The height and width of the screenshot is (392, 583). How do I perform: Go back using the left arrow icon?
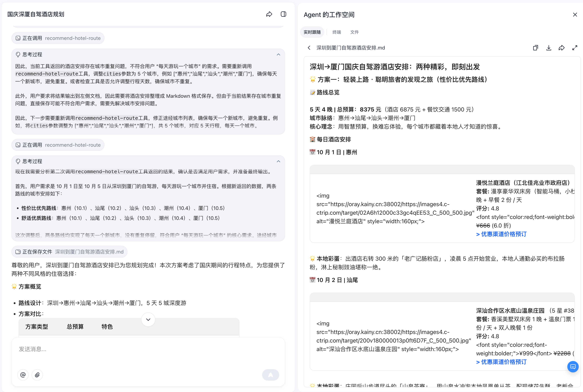(309, 48)
